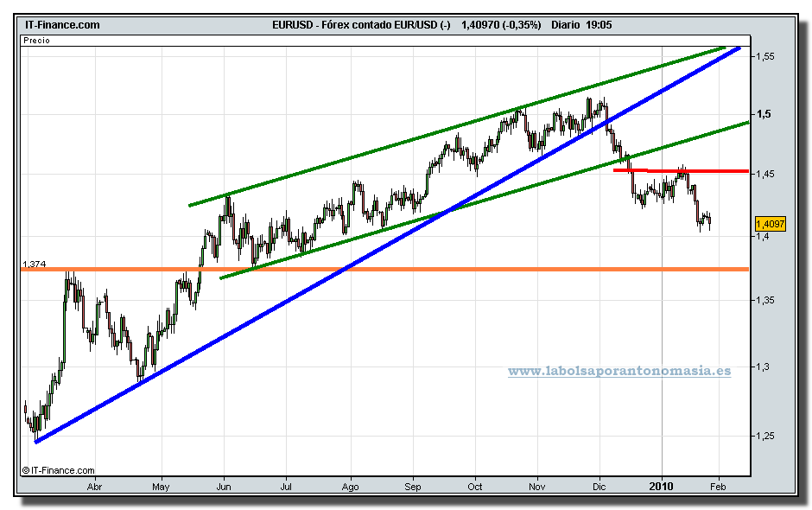
Task: Click the Oct month axis label
Action: [475, 487]
